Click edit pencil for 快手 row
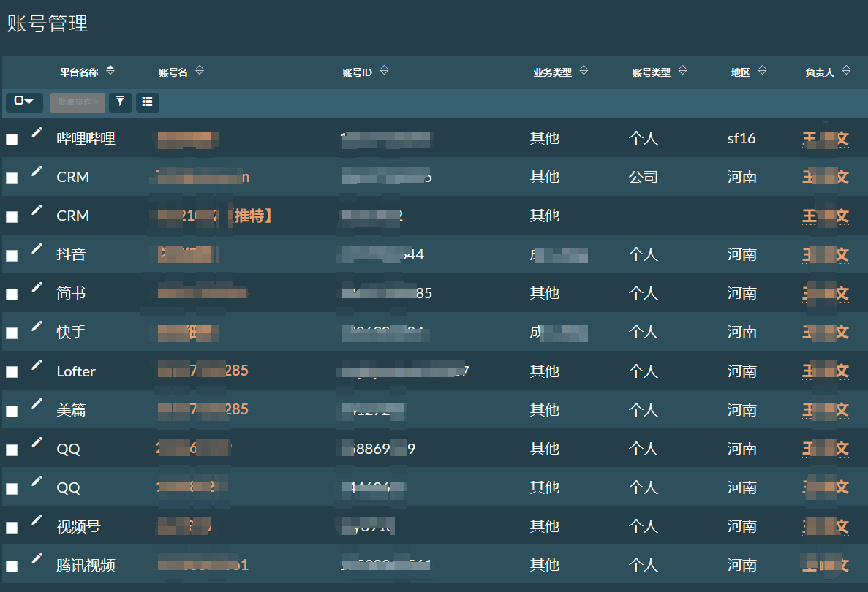The image size is (868, 592). 37,326
